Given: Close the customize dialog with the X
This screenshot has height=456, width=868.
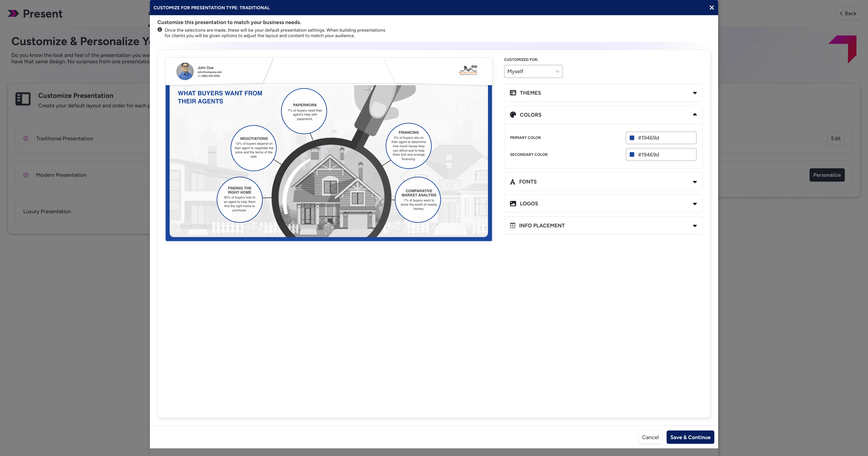Looking at the screenshot, I should (x=712, y=7).
